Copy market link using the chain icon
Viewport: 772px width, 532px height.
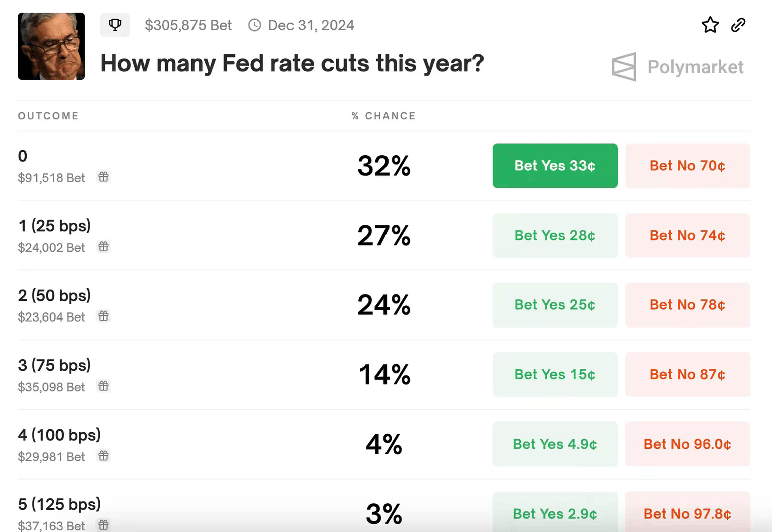738,25
